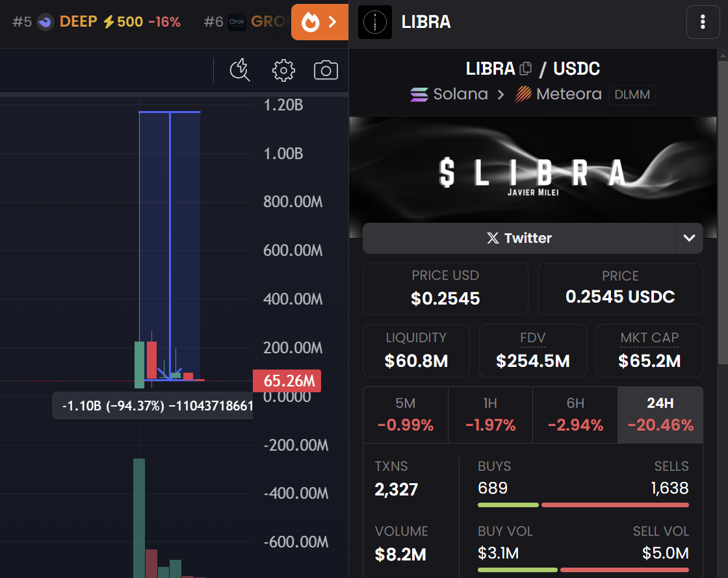Click the red sell volume bar
This screenshot has height=578, width=728.
pos(625,570)
